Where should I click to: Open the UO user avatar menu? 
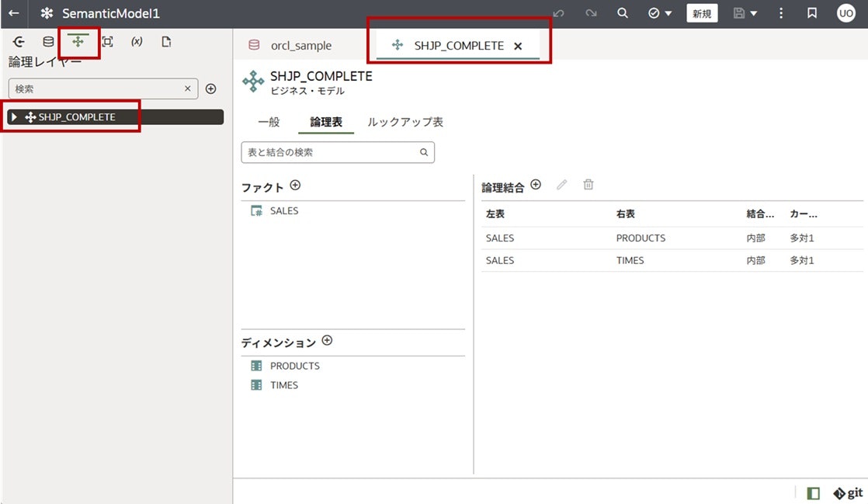(x=845, y=13)
